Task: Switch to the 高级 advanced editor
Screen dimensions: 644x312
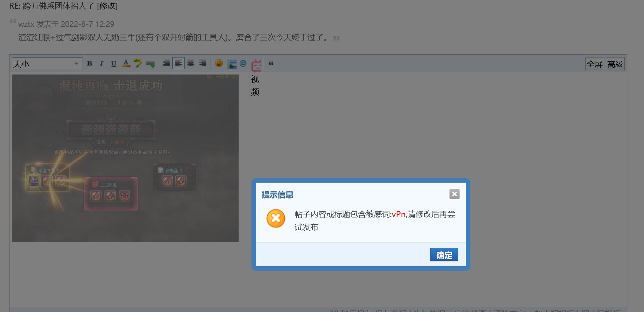Action: (x=615, y=64)
